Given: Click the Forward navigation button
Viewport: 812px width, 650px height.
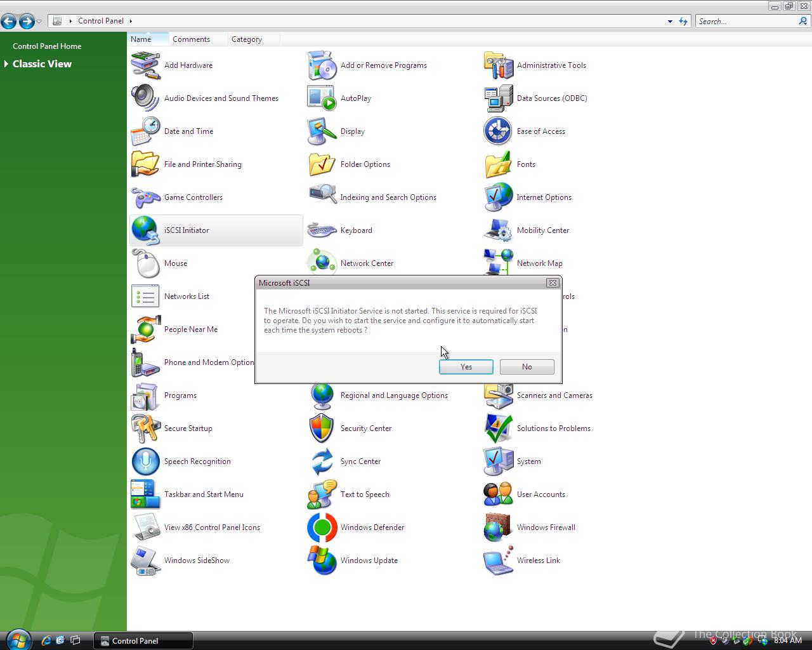Looking at the screenshot, I should pyautogui.click(x=27, y=22).
